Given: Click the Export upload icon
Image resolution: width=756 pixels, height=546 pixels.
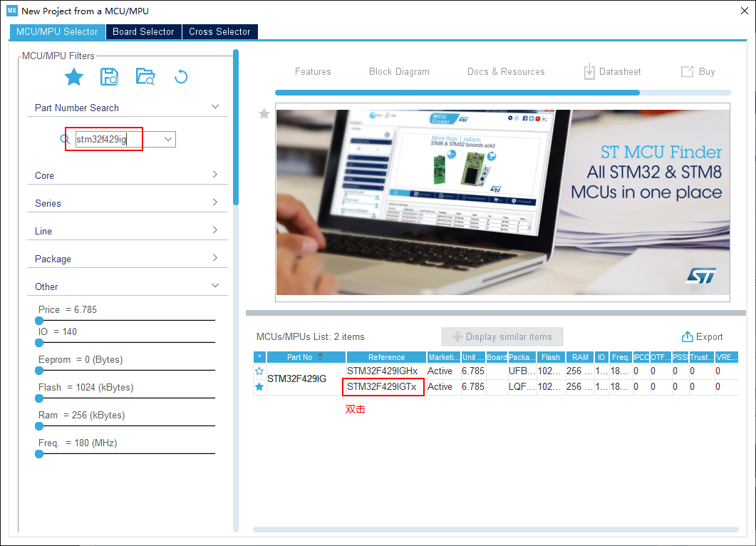Looking at the screenshot, I should (x=687, y=336).
